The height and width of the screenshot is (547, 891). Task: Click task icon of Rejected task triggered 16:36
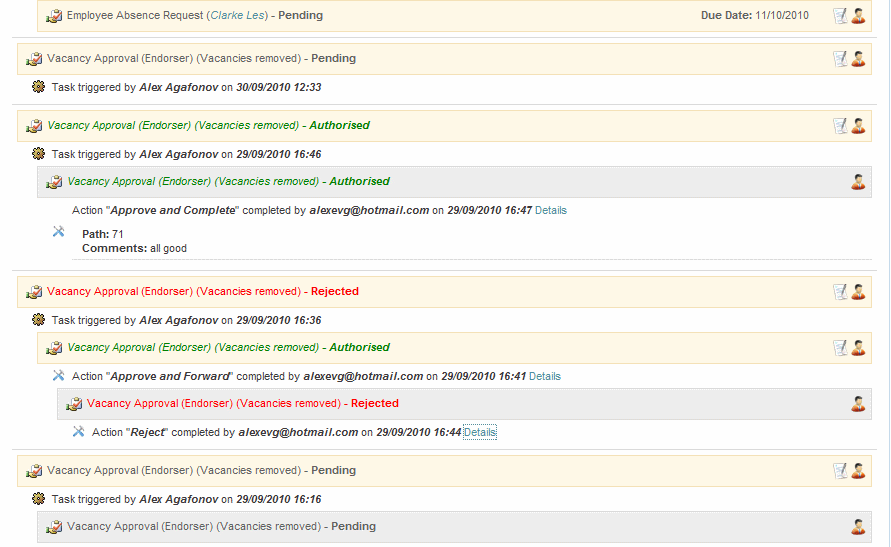coord(34,292)
